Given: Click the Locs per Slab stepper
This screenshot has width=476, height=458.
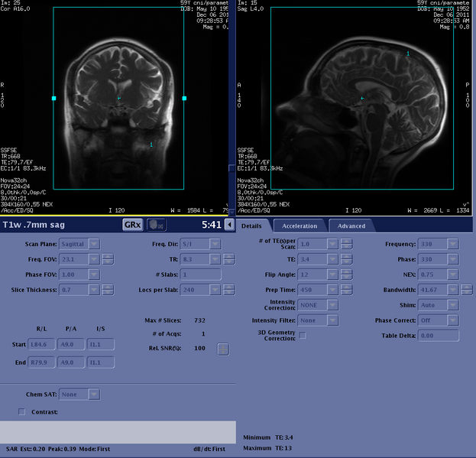Looking at the screenshot, I should click(229, 290).
